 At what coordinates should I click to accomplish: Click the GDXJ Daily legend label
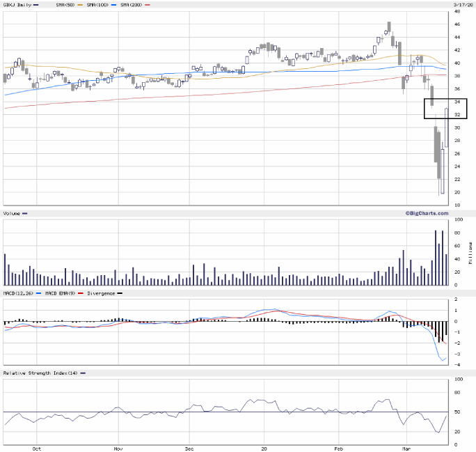(19, 4)
